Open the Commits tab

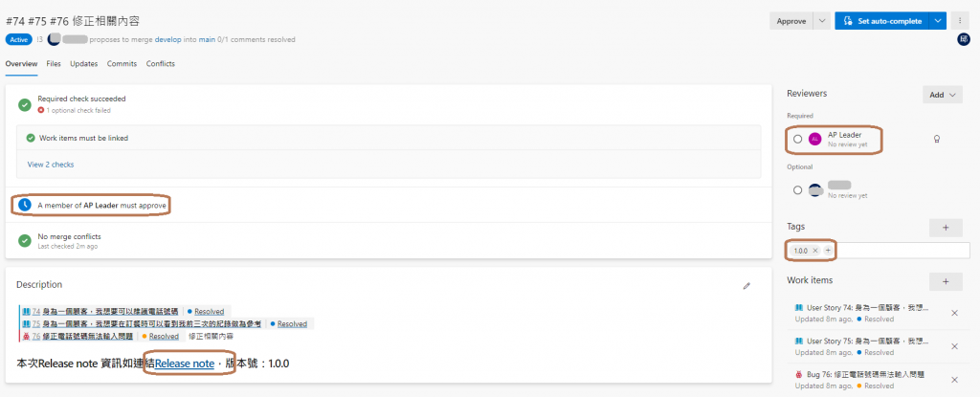122,64
